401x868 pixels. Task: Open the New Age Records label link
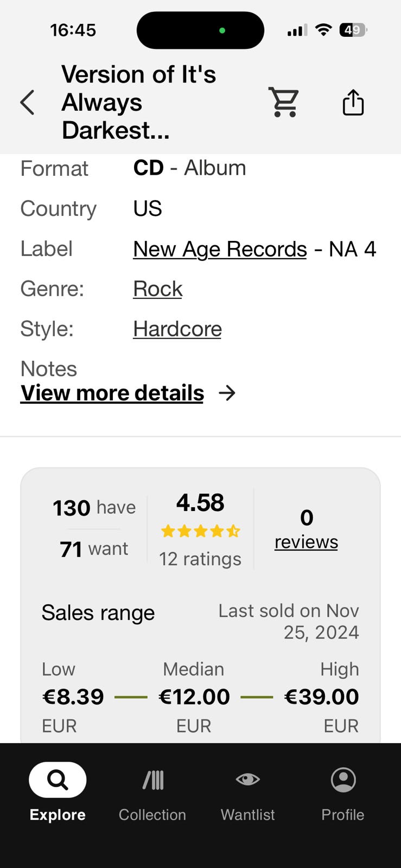click(x=220, y=249)
